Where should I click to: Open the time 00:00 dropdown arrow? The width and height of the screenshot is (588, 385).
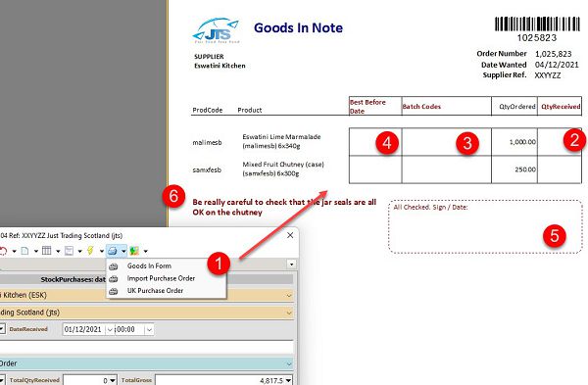click(149, 330)
